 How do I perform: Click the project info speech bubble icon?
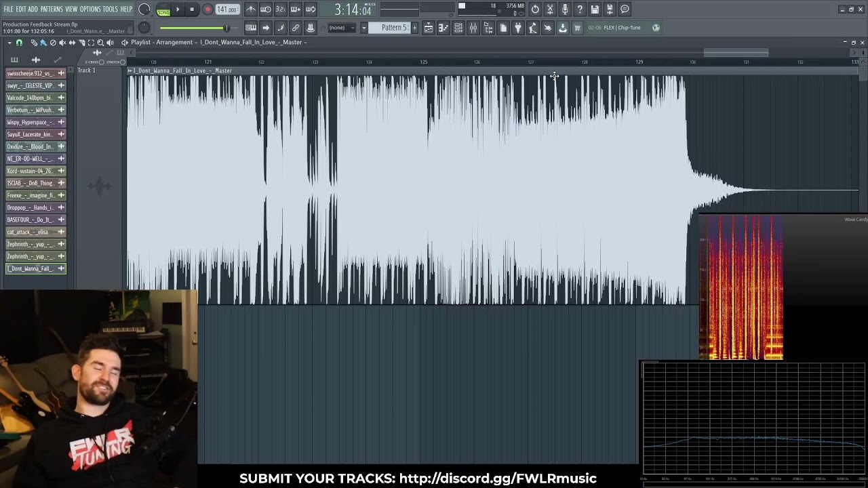tap(625, 9)
